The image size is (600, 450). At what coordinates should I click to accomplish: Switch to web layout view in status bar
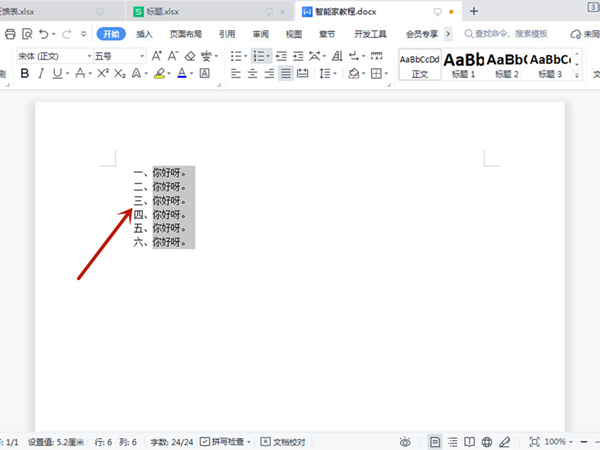486,441
